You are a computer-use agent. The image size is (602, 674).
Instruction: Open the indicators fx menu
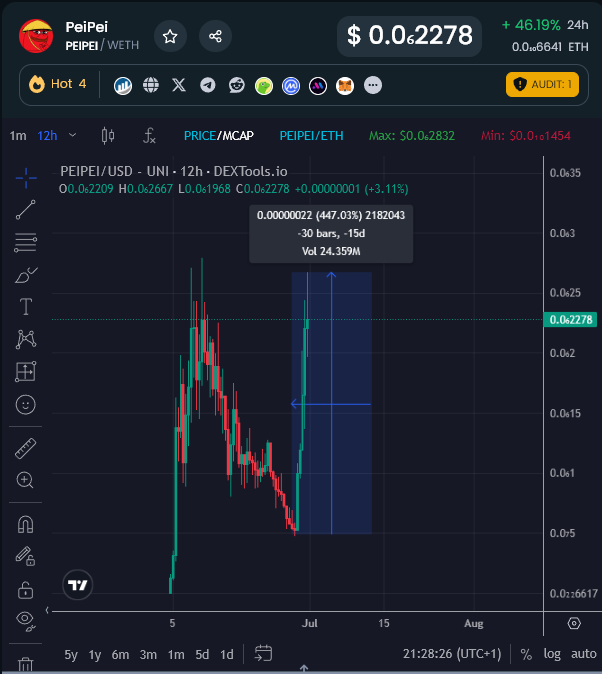149,136
